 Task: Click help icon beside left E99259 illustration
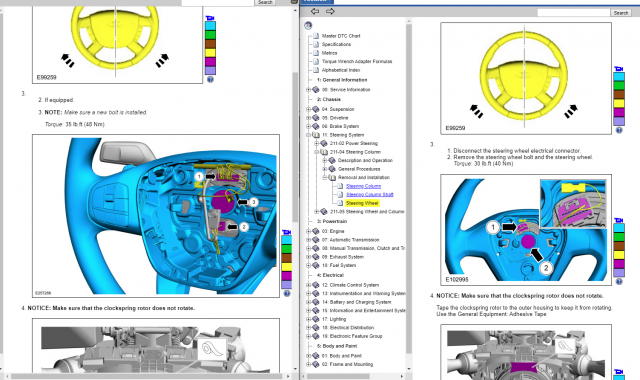(210, 79)
